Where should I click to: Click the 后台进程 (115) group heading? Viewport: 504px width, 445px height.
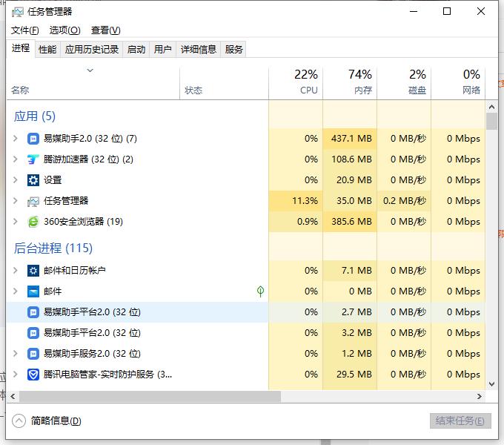click(53, 248)
